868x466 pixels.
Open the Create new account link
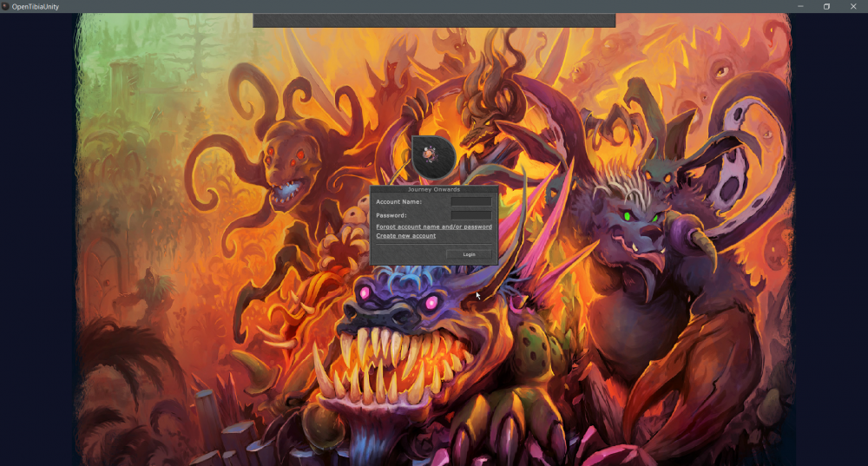coord(405,236)
